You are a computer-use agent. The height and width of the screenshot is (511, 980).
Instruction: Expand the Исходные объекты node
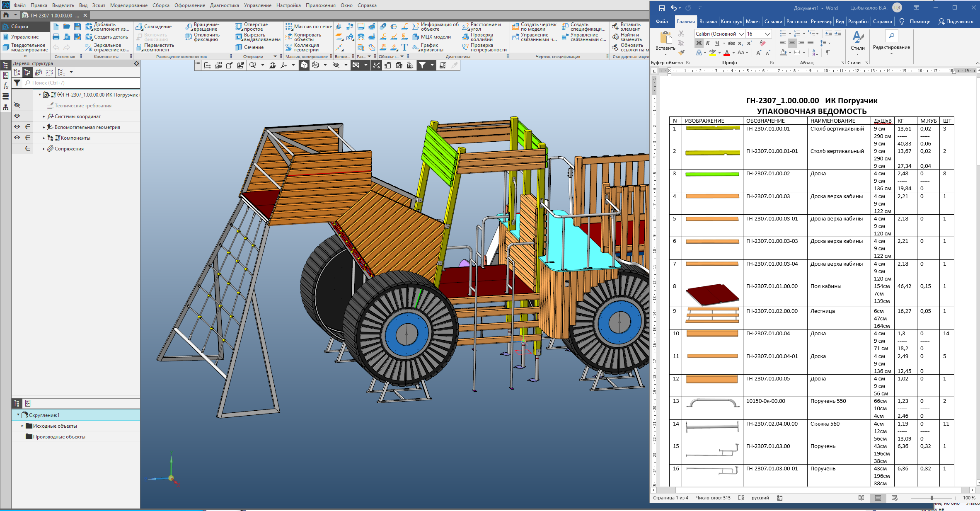(x=22, y=426)
